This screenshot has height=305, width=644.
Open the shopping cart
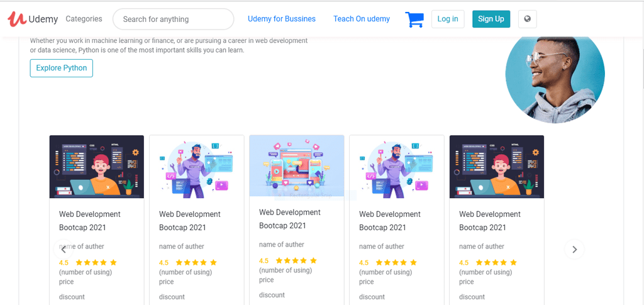click(414, 19)
